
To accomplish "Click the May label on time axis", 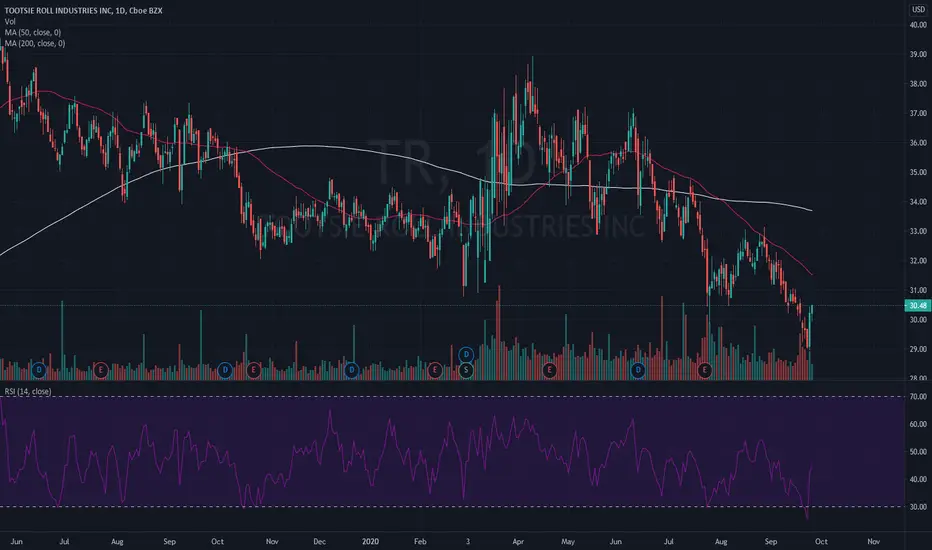I will click(568, 542).
